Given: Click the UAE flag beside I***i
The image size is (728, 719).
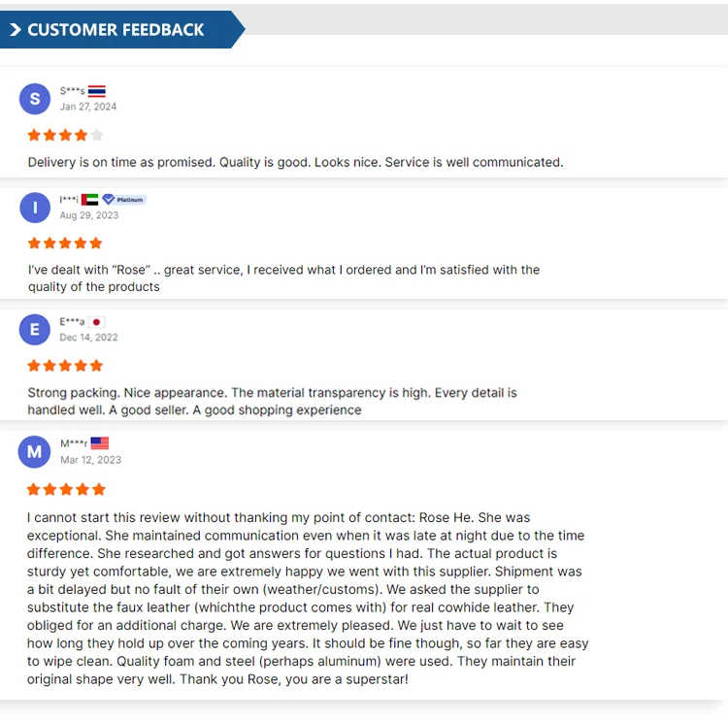Looking at the screenshot, I should coord(90,200).
